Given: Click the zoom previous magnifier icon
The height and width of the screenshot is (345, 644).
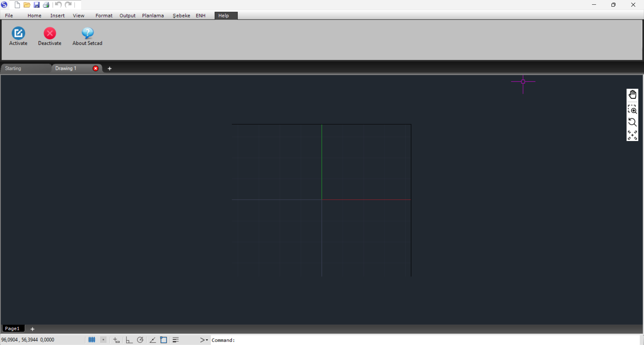Looking at the screenshot, I should (632, 122).
